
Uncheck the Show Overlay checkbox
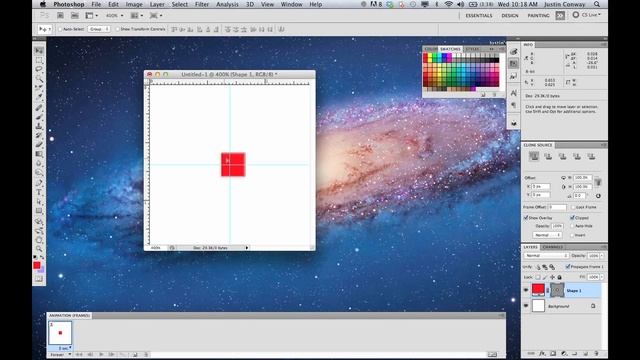tap(526, 218)
